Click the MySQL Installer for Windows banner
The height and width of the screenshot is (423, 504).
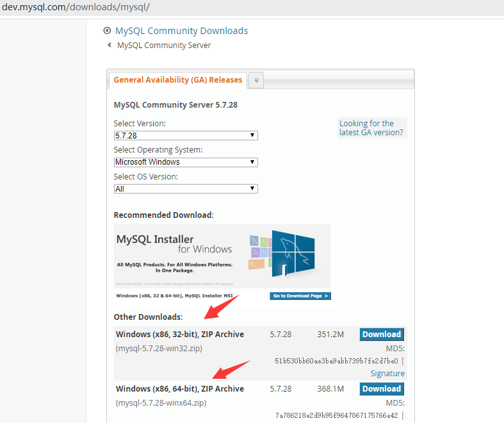click(222, 256)
